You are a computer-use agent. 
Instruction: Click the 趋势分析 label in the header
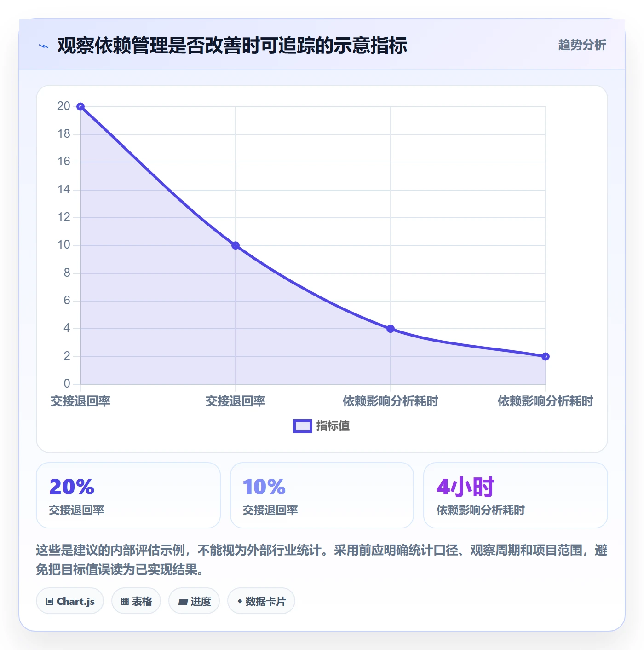[x=582, y=45]
